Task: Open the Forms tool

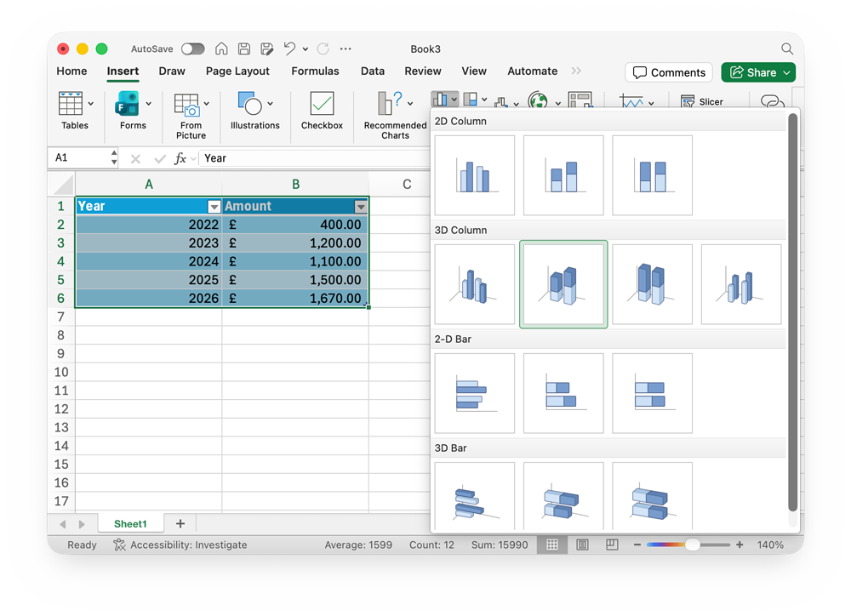Action: [129, 105]
